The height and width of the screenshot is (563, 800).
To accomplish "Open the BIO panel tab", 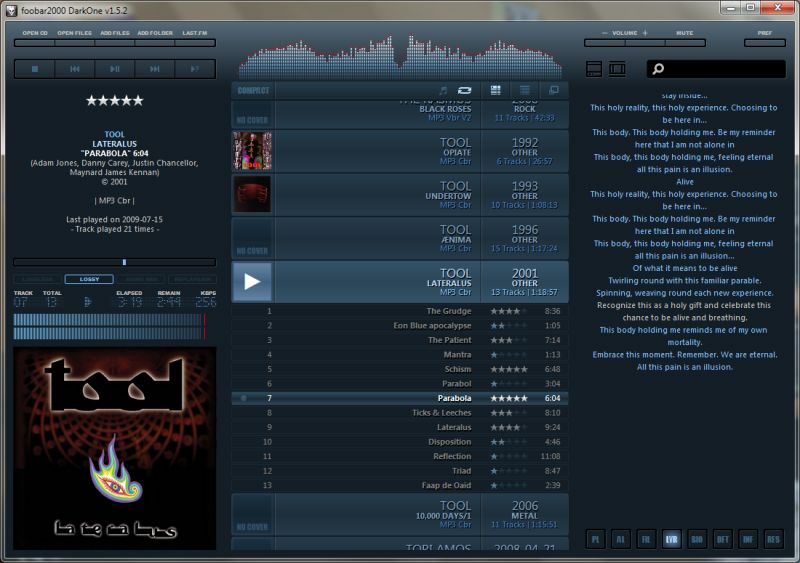I will (697, 539).
